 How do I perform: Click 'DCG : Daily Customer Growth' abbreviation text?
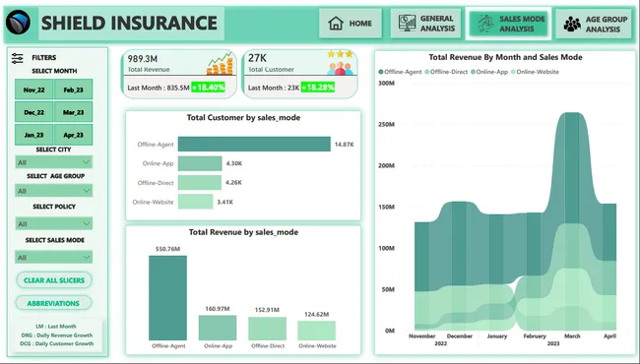(x=57, y=343)
